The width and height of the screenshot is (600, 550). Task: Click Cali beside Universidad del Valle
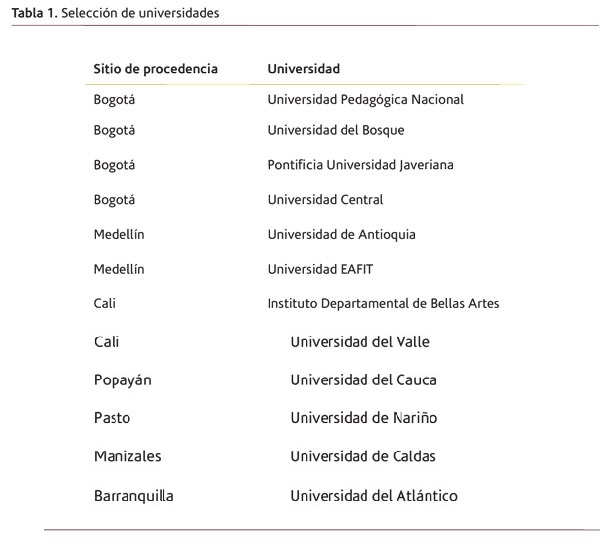(x=106, y=342)
